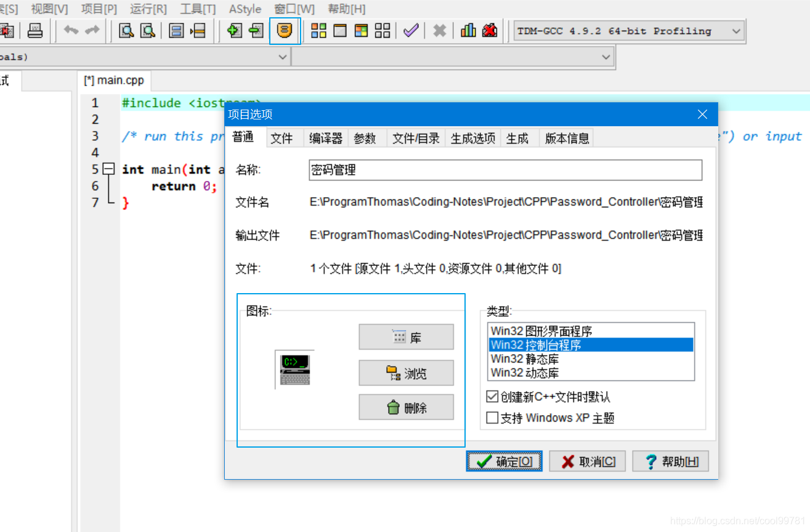Image resolution: width=810 pixels, height=532 pixels.
Task: Click the 文件名 path text
Action: (x=506, y=202)
